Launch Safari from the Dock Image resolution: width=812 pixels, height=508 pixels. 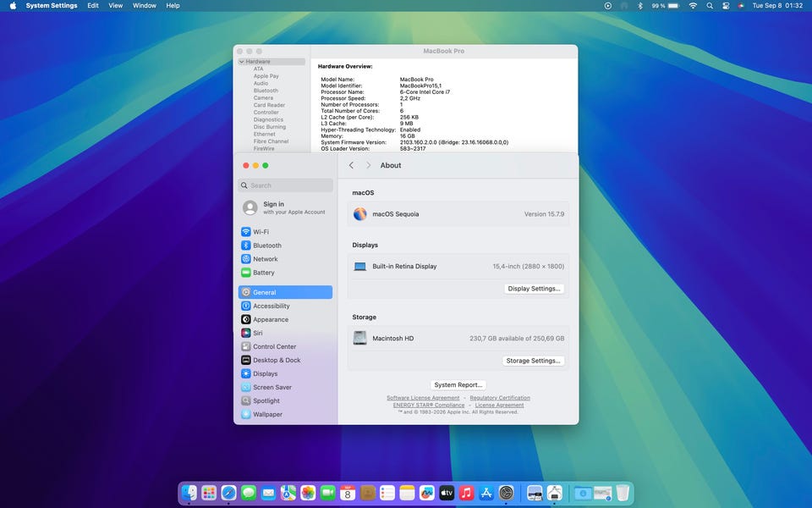pos(229,493)
